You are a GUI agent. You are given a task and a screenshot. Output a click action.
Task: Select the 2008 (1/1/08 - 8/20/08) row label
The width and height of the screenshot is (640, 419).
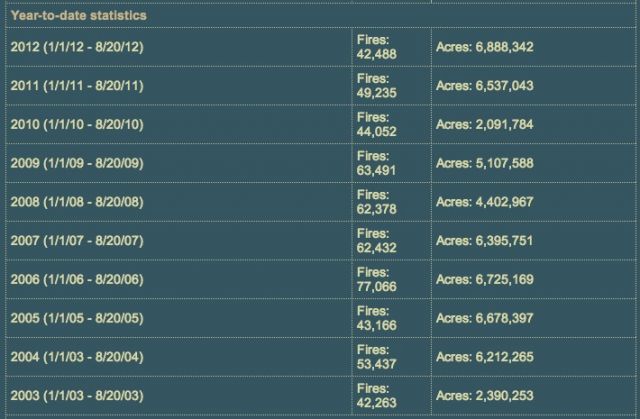click(x=77, y=200)
